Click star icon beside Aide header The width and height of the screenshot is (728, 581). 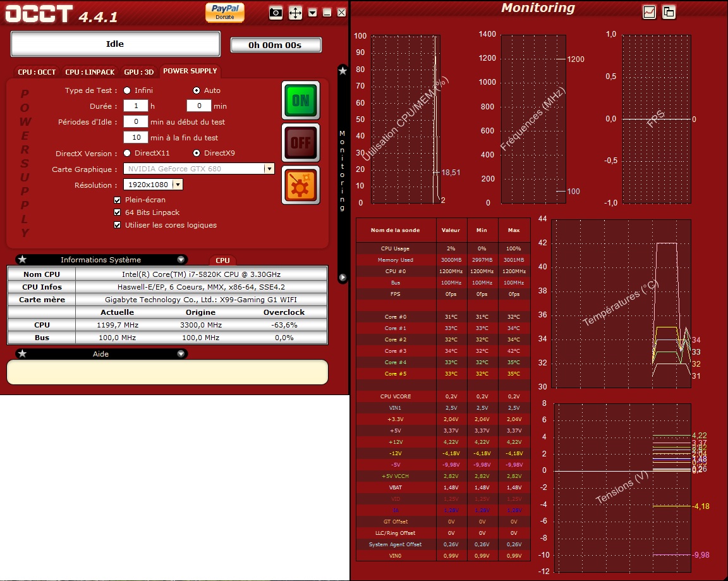point(22,354)
